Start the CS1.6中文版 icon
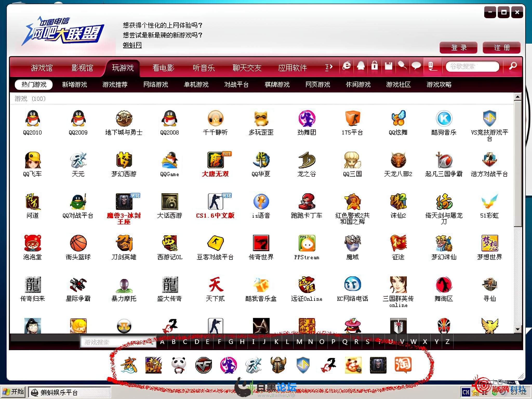The width and height of the screenshot is (532, 399). tap(216, 201)
